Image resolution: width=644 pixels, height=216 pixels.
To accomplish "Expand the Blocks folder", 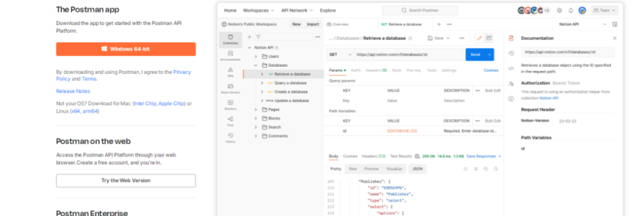I will click(256, 118).
